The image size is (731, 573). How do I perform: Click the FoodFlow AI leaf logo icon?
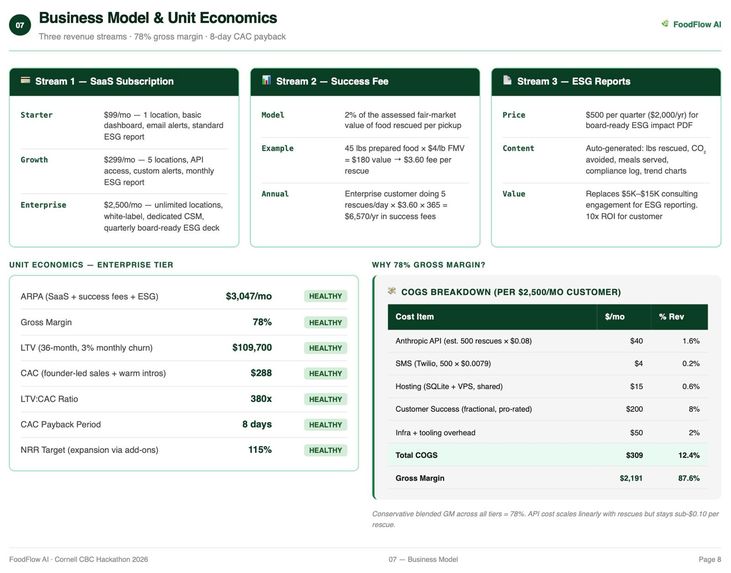pos(665,24)
